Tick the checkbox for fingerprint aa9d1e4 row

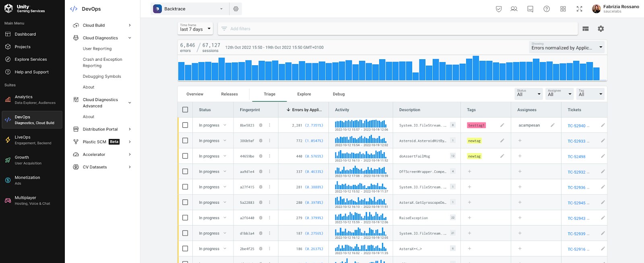185,172
